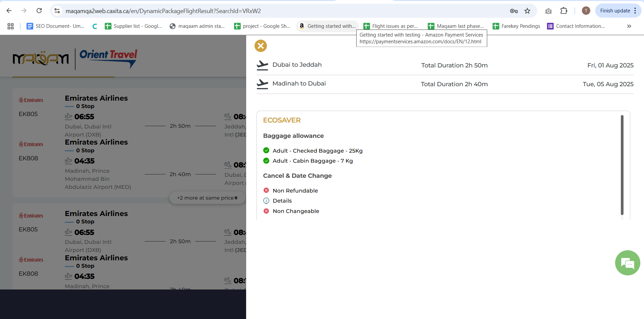Screen dimensions: 644x319
Task: Bookmark this page with star icon
Action: click(x=527, y=11)
